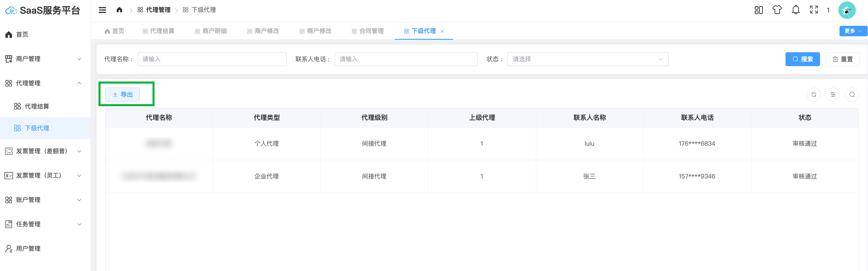Open the theme shirt icon
The image size is (868, 271).
(x=777, y=10)
